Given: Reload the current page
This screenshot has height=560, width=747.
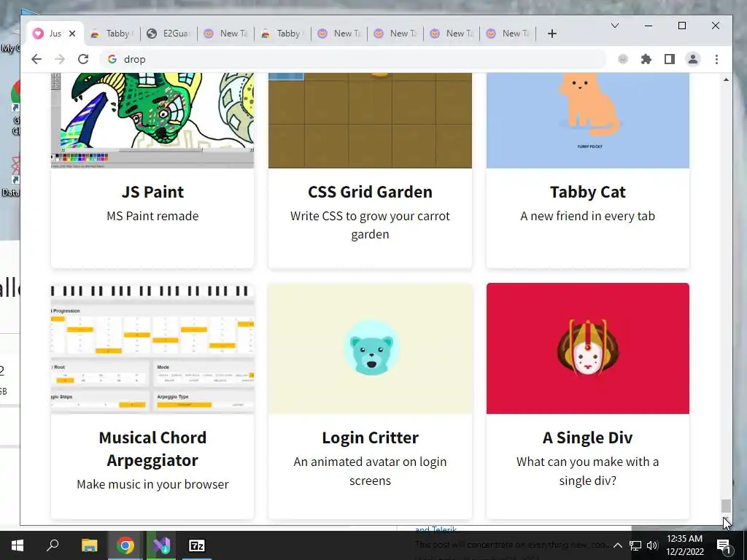Looking at the screenshot, I should (83, 59).
